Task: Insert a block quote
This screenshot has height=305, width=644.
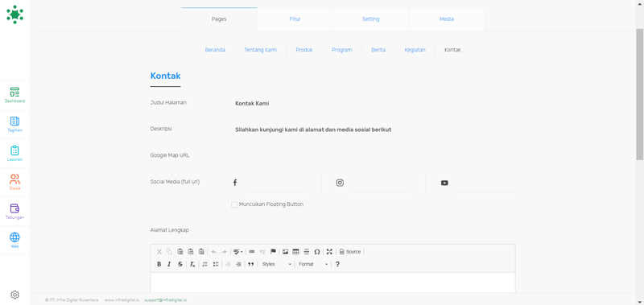Action: pos(251,265)
